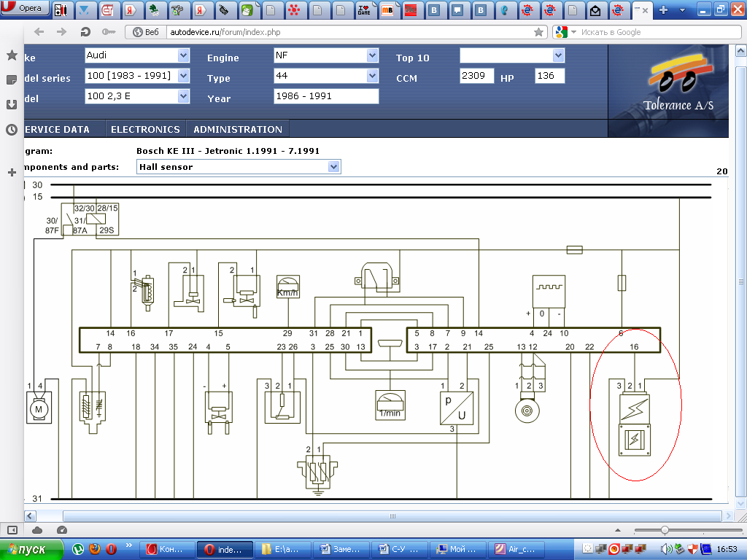The image size is (747, 560).
Task: Open the History panel in the sidebar
Action: [12, 130]
